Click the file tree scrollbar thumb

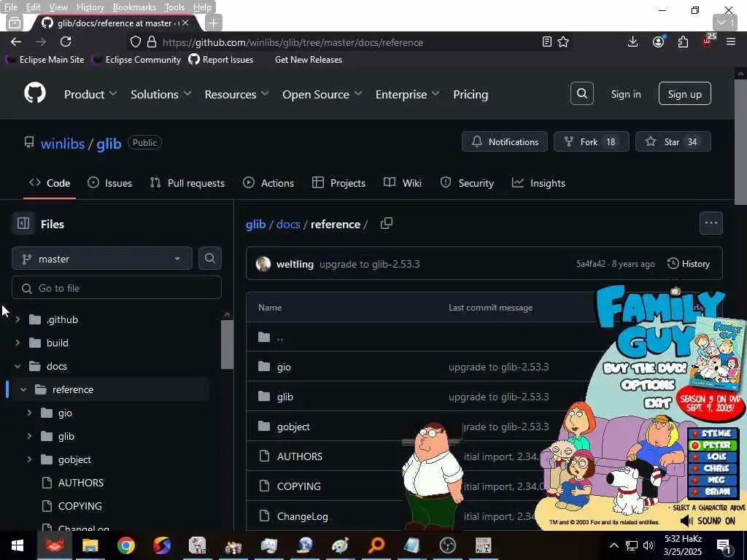(227, 344)
